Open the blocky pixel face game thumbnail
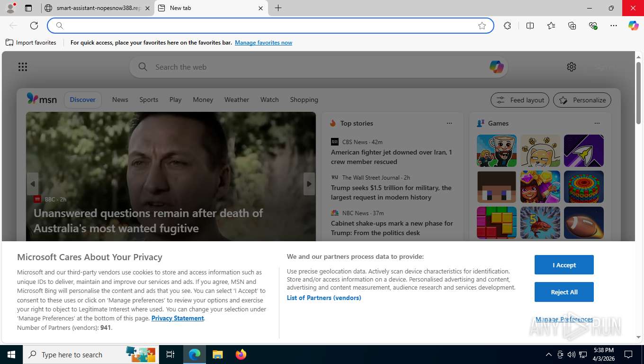Viewport: 644px width, 364px height. tap(497, 187)
